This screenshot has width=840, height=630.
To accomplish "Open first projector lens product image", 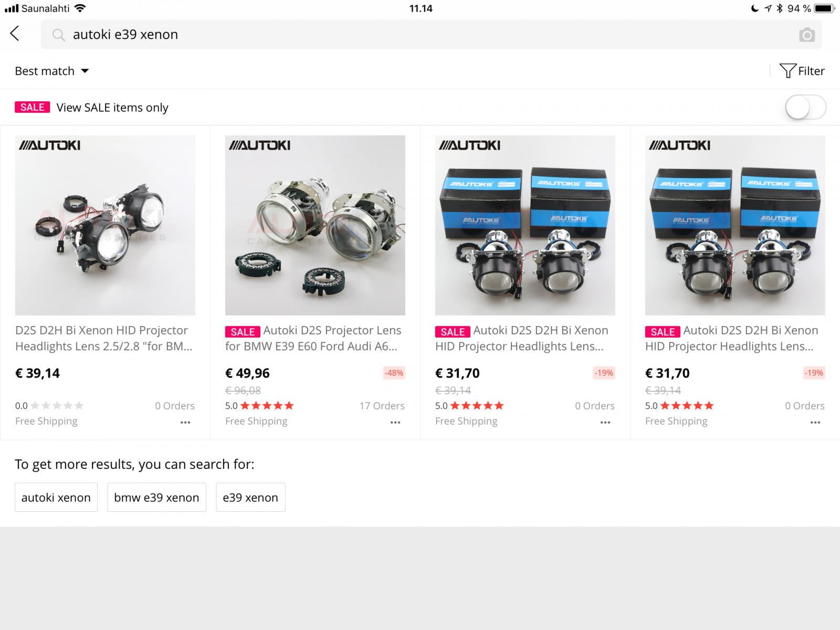I will coord(105,225).
